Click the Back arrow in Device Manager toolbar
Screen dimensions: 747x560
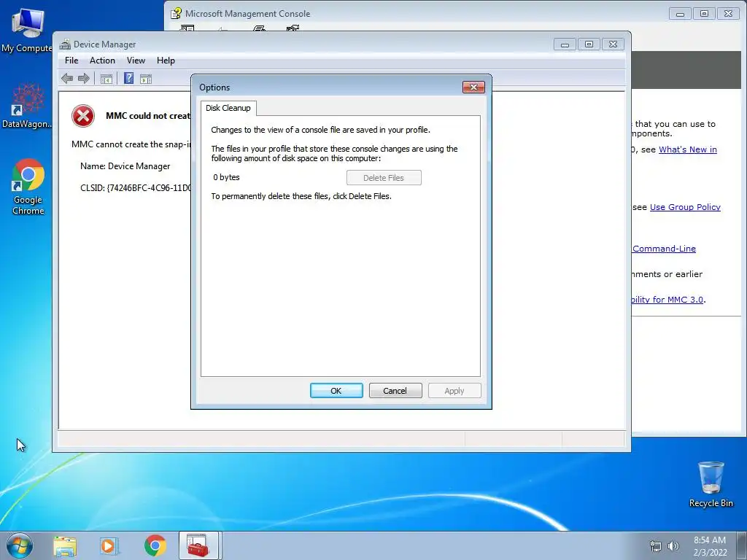click(x=67, y=79)
